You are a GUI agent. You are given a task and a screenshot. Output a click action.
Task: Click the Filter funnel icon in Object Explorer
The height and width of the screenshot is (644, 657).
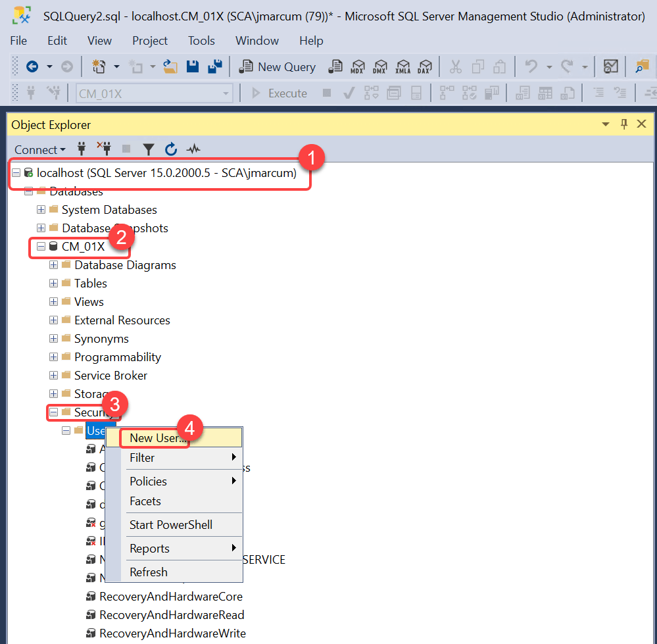pyautogui.click(x=149, y=149)
